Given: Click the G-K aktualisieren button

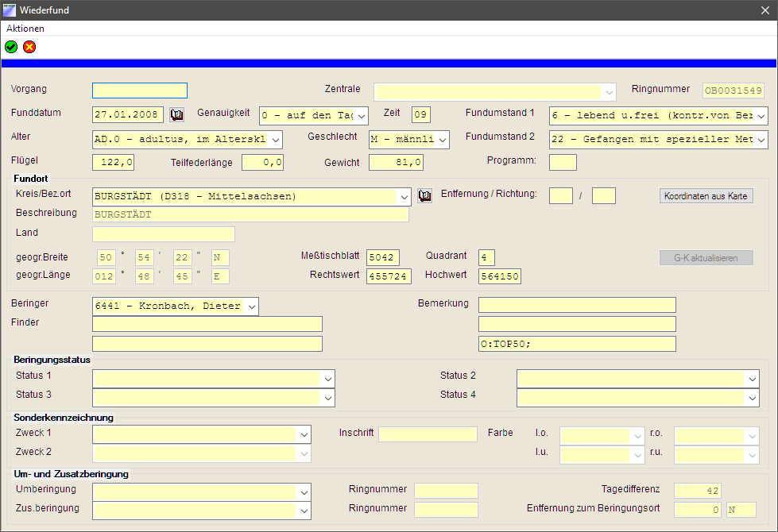Looking at the screenshot, I should (706, 258).
